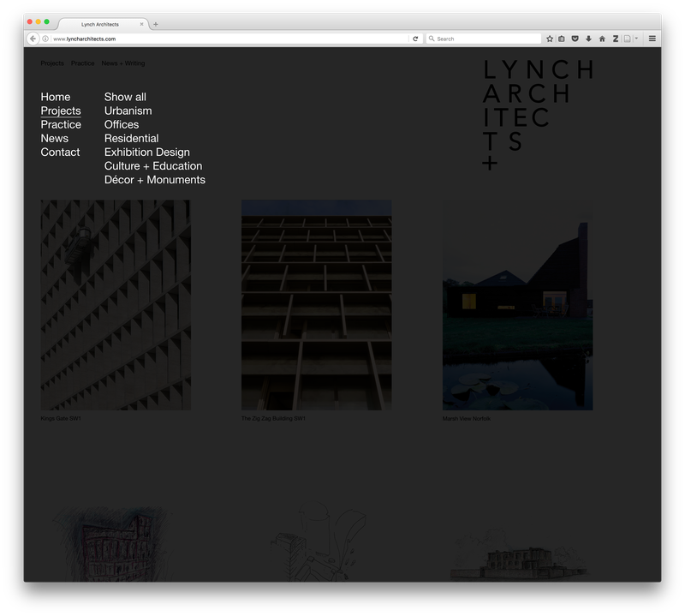Click the faded News + Writing link
This screenshot has height=616, width=685.
(123, 63)
